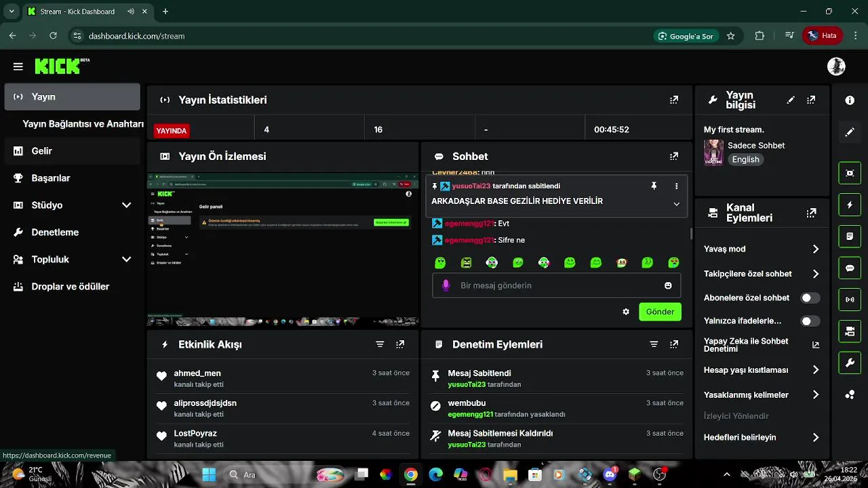Screen dimensions: 868x488
Task: Filter the Denetim Eylemleri list
Action: [x=654, y=344]
